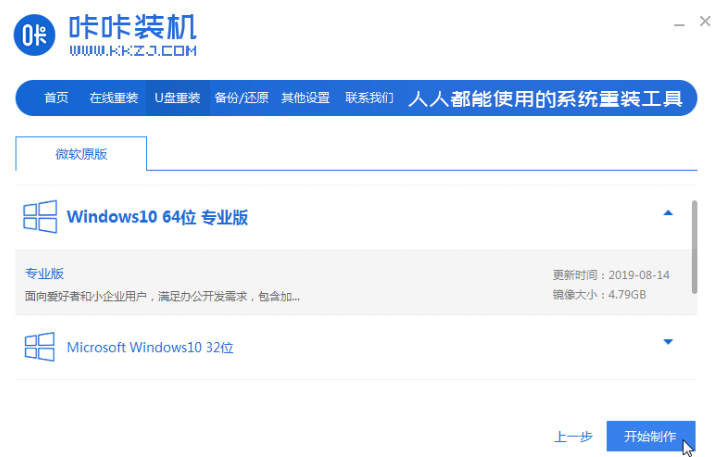Click the 人人都能使用的系统重装工具 slogan
Screen dimensions: 720x457
545,99
